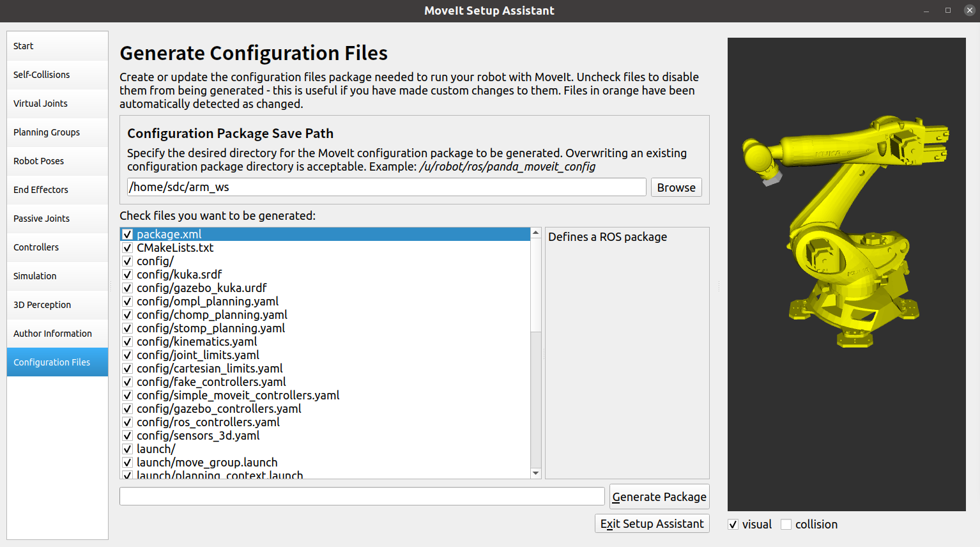980x547 pixels.
Task: Uncheck config/kuka.srdf checkbox
Action: (128, 275)
